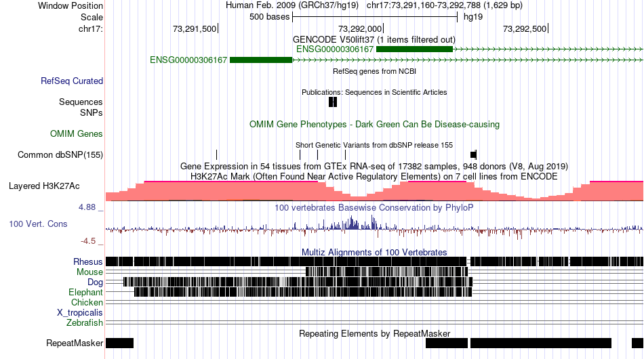The width and height of the screenshot is (644, 359).
Task: Click the Sequences track label
Action: point(81,102)
